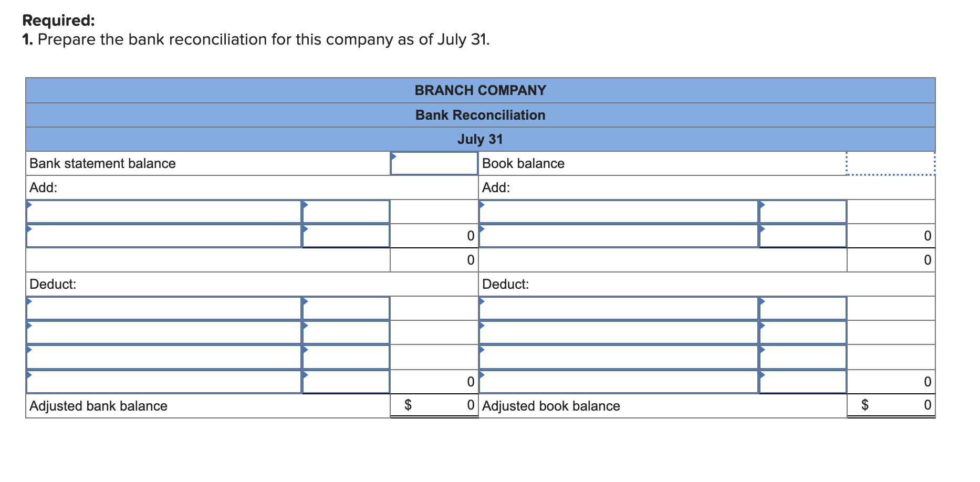The height and width of the screenshot is (482, 980).
Task: Click first Add amount cell on book side
Action: coord(803,212)
